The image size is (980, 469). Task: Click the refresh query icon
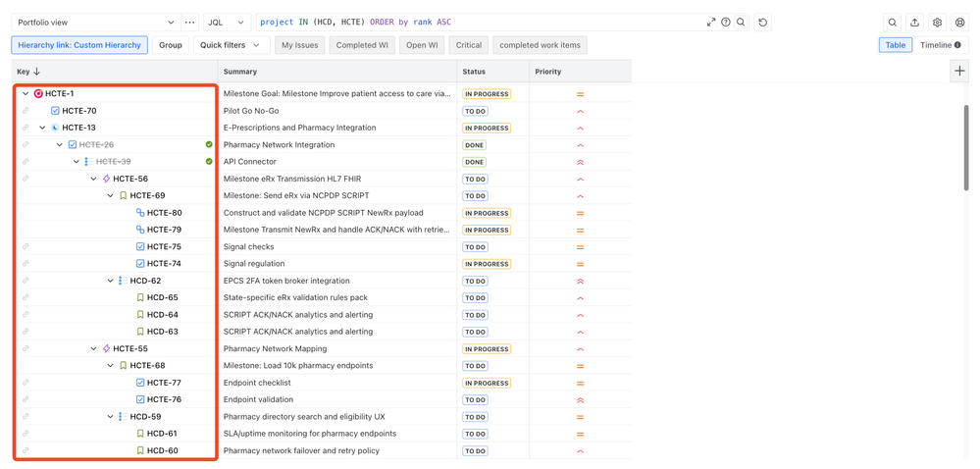(x=763, y=23)
